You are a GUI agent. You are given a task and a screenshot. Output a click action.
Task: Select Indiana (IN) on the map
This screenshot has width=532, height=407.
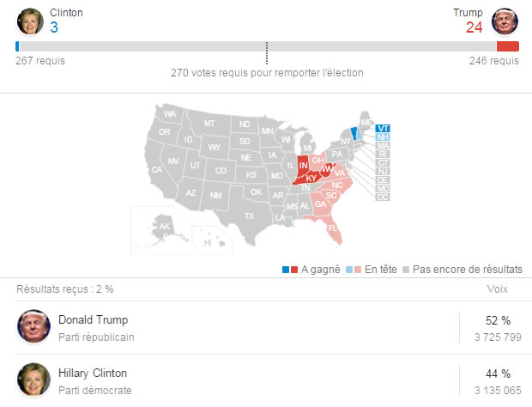click(302, 166)
